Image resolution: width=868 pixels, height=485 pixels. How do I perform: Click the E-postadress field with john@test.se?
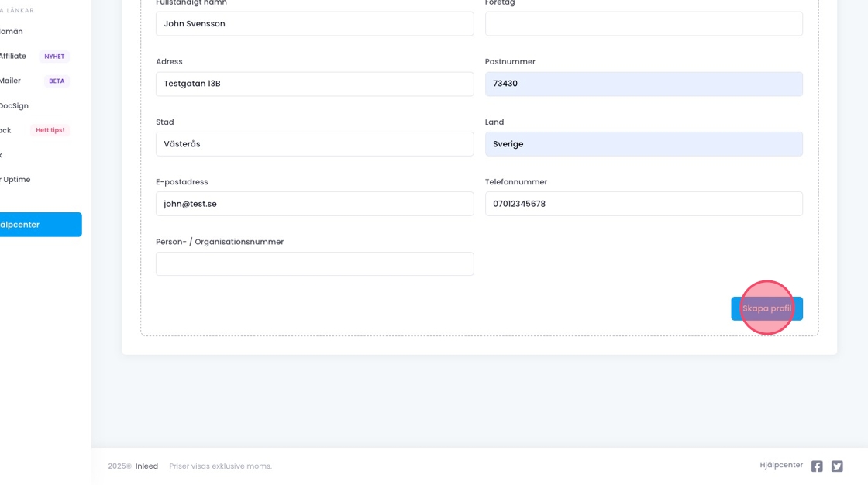coord(314,204)
